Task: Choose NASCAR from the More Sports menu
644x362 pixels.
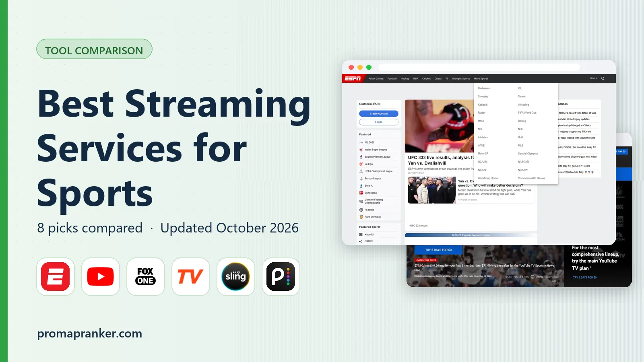Action: [x=523, y=162]
